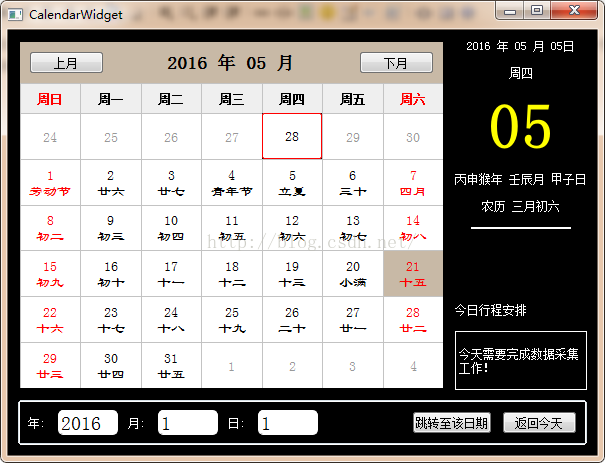This screenshot has width=605, height=463.
Task: Close the CalendarWidget window
Action: [574, 10]
